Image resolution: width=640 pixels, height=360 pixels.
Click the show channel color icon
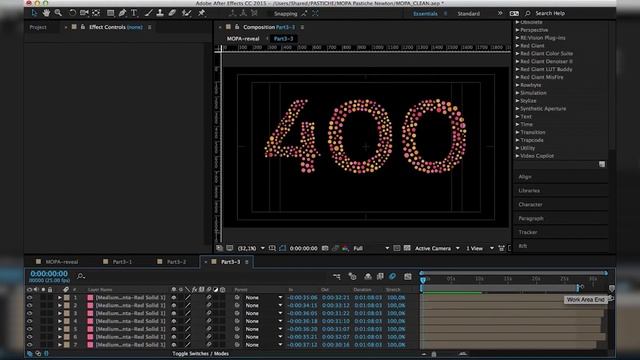coord(345,248)
